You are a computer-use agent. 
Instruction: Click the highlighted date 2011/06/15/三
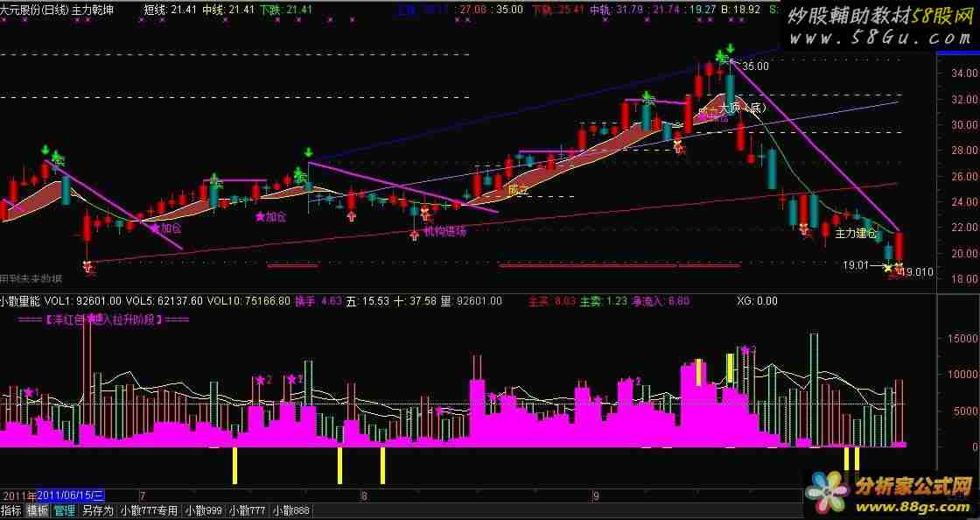pyautogui.click(x=71, y=496)
